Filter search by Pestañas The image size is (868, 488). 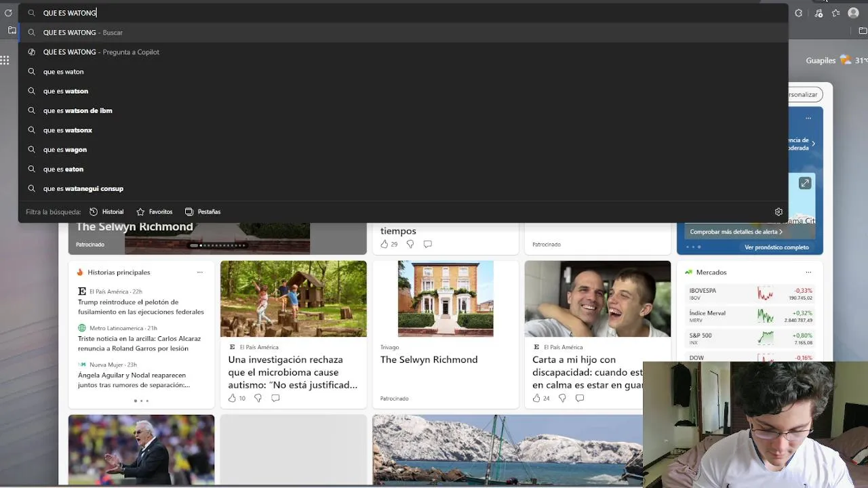(x=203, y=211)
